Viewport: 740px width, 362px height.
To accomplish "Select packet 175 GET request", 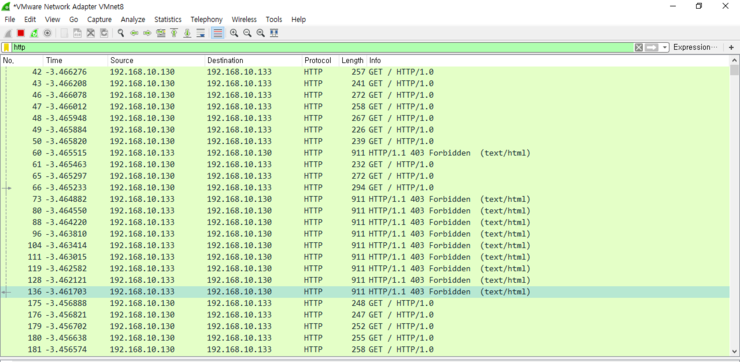I will pyautogui.click(x=365, y=303).
